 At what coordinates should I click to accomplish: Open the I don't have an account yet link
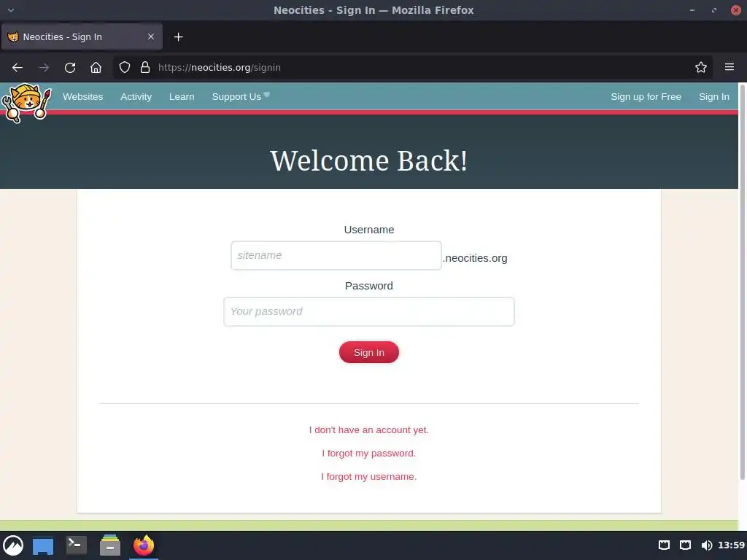(x=368, y=430)
